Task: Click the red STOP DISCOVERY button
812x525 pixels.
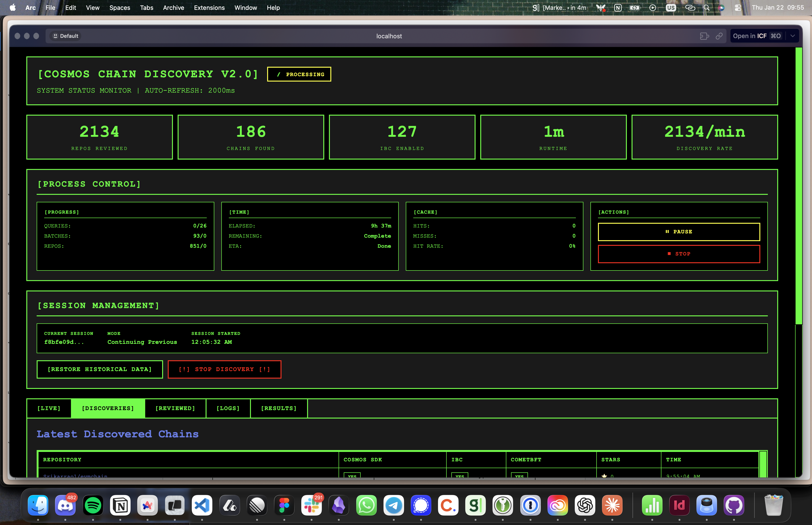Action: 224,369
